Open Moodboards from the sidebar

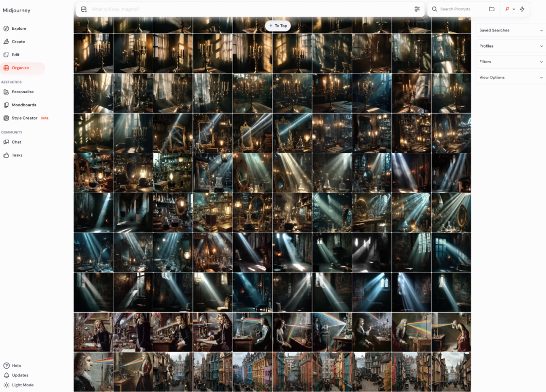pyautogui.click(x=6, y=105)
